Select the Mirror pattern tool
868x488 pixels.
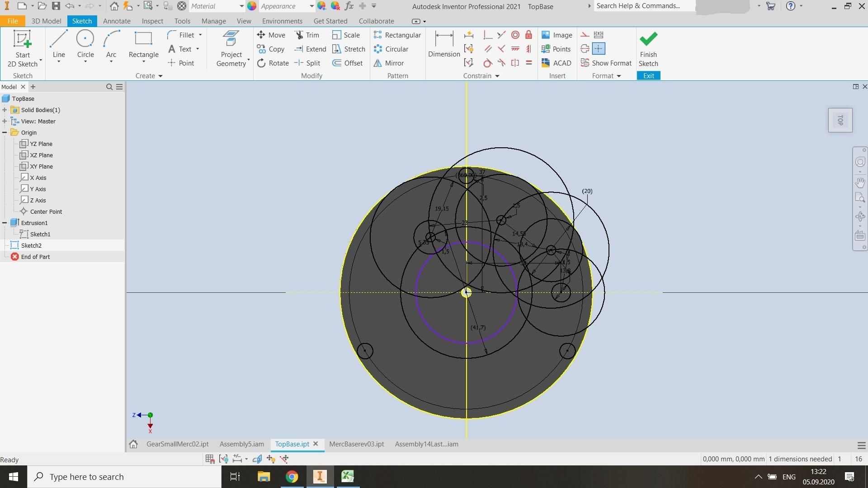389,63
